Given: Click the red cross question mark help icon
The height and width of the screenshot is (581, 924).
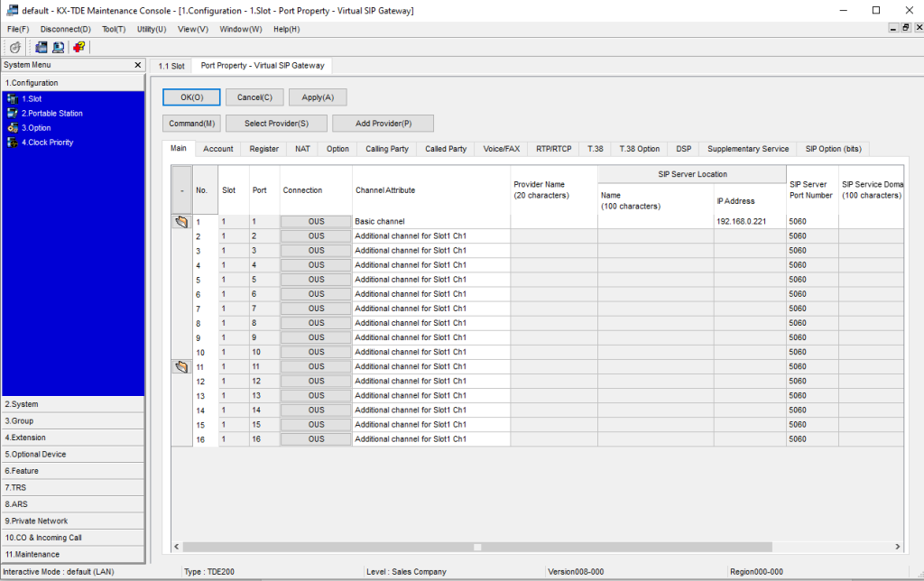Looking at the screenshot, I should tap(79, 47).
